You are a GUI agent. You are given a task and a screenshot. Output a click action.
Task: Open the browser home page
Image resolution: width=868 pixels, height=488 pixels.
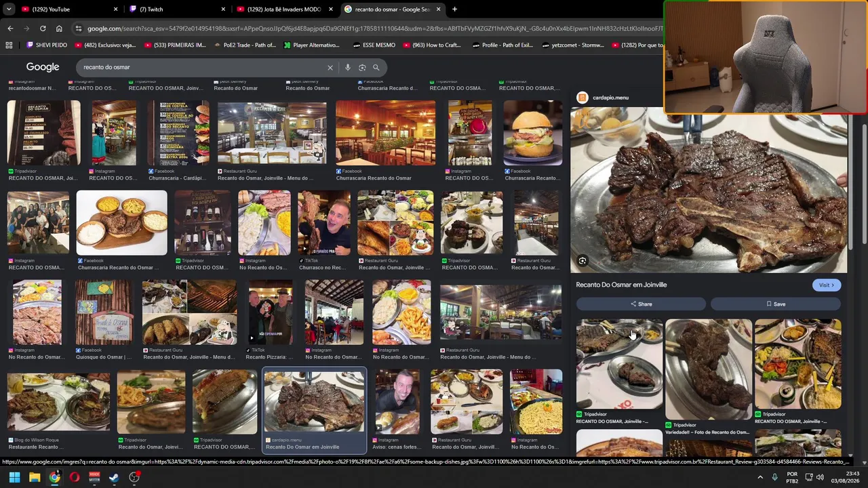point(59,28)
